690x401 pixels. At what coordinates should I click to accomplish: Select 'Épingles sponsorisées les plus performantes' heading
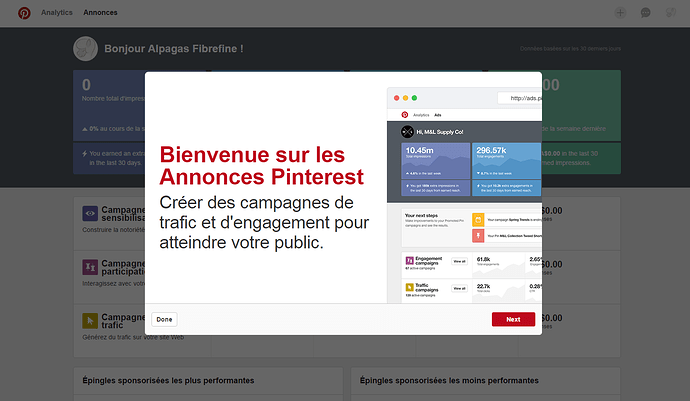[168, 380]
